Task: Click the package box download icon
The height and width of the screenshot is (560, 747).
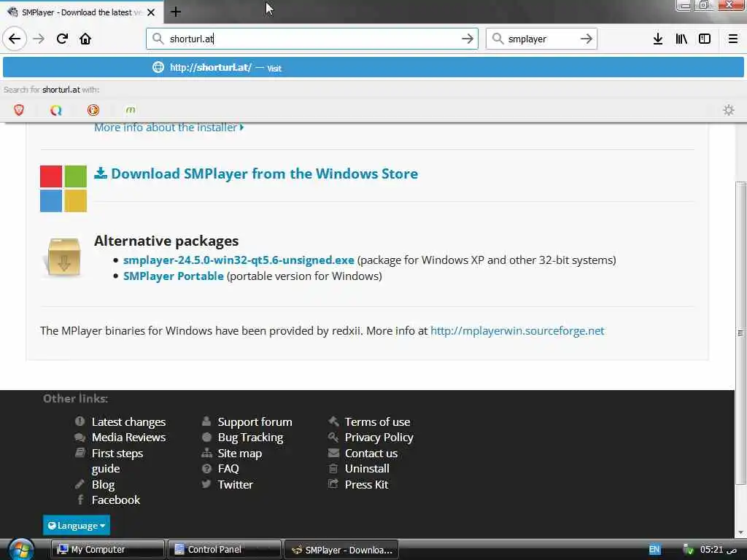Action: [x=63, y=257]
